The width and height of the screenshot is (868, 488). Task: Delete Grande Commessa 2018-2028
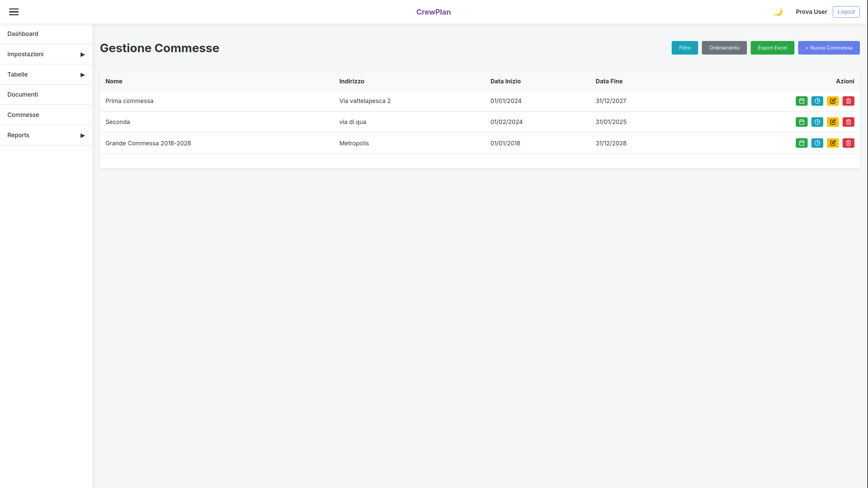coord(848,143)
